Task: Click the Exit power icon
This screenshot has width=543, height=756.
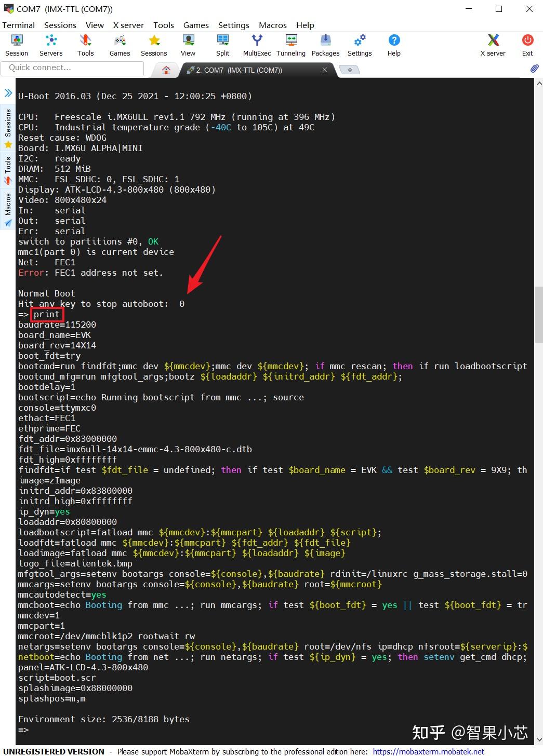Action: tap(527, 45)
